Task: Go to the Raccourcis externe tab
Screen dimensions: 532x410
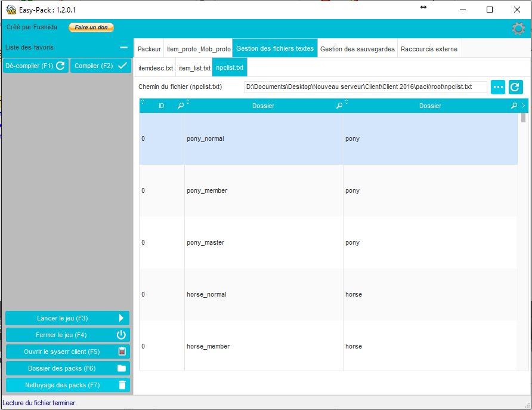Action: click(x=429, y=49)
